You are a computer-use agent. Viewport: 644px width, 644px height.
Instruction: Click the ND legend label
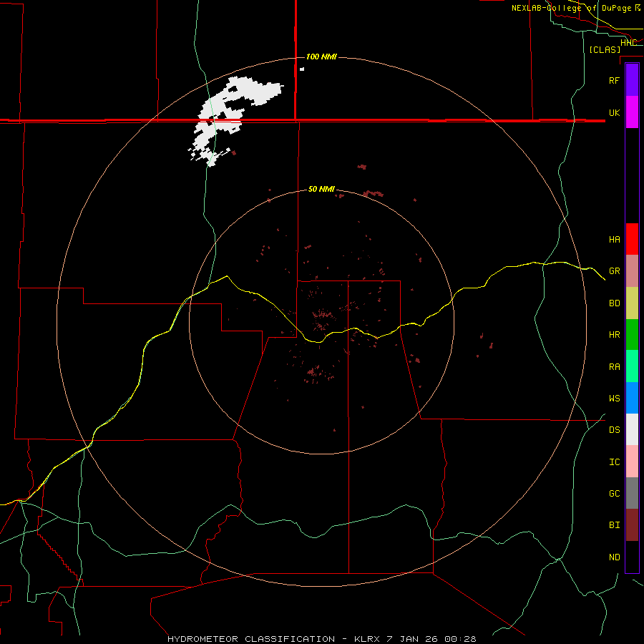pyautogui.click(x=614, y=557)
